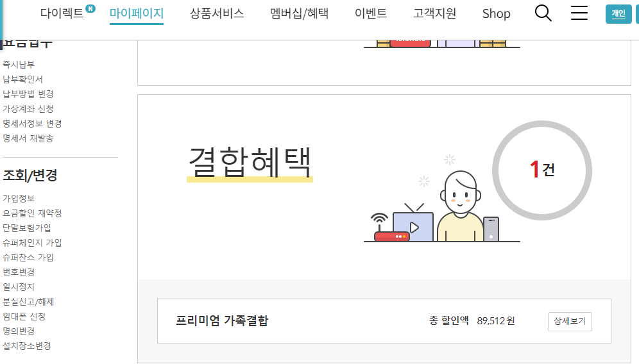This screenshot has height=364, width=639.
Task: Click the 결합혜택 family illustration
Action: point(441,198)
